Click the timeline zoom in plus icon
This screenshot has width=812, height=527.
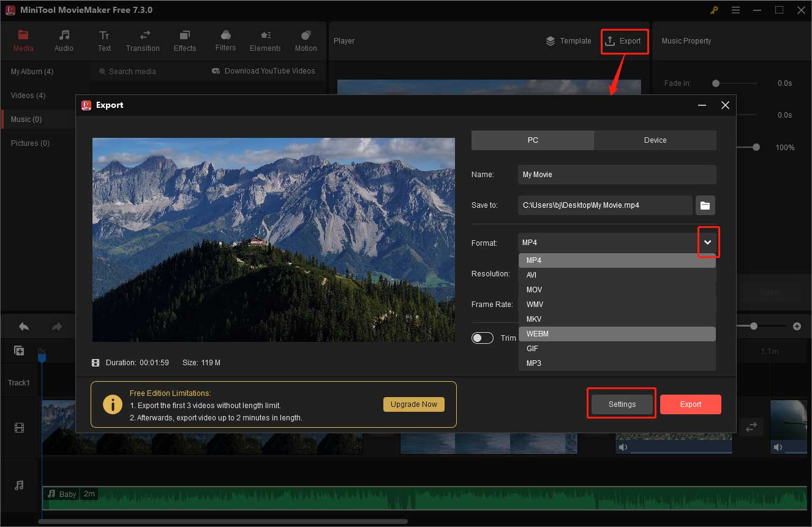coord(797,327)
